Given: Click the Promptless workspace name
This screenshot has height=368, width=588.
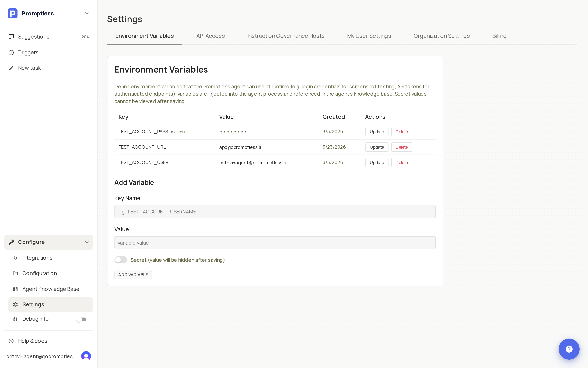Looking at the screenshot, I should coord(38,13).
